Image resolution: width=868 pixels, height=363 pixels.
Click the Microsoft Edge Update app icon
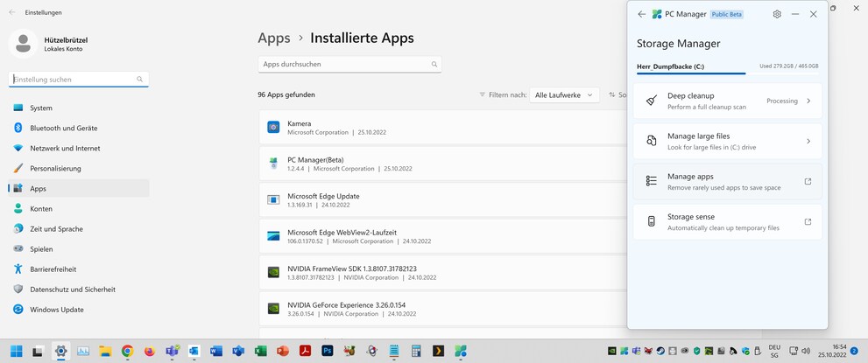click(x=273, y=200)
